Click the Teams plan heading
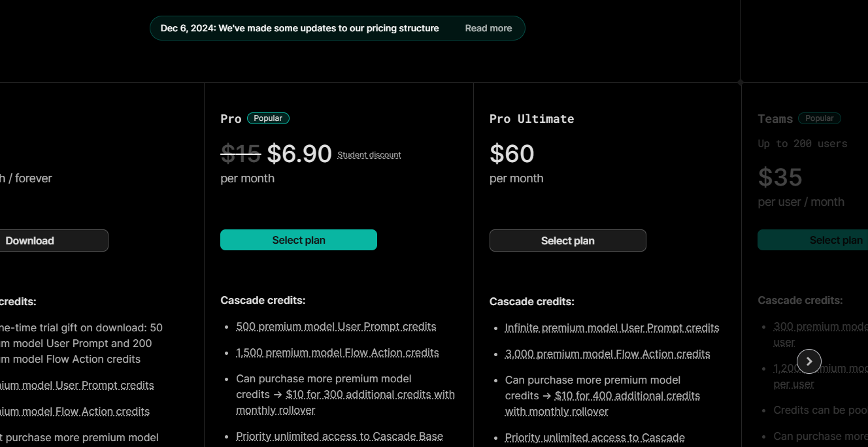Viewport: 868px width, 447px height. (x=775, y=118)
